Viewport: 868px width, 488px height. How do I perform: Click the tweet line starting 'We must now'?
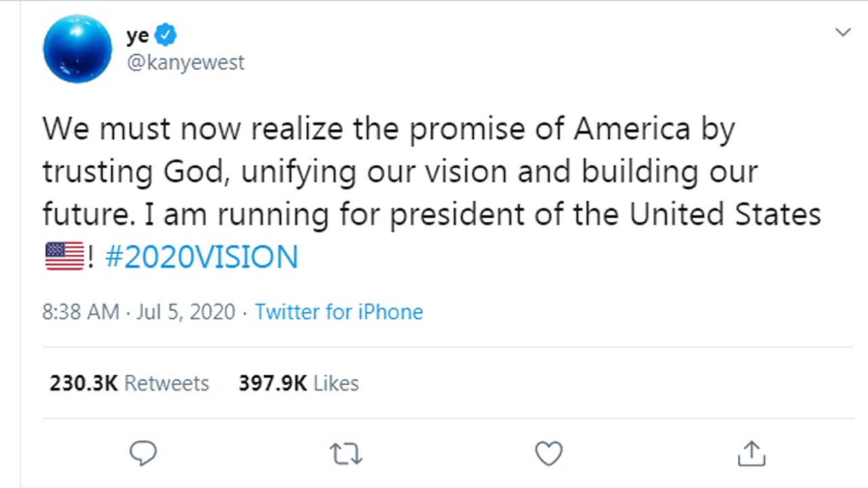[x=389, y=129]
